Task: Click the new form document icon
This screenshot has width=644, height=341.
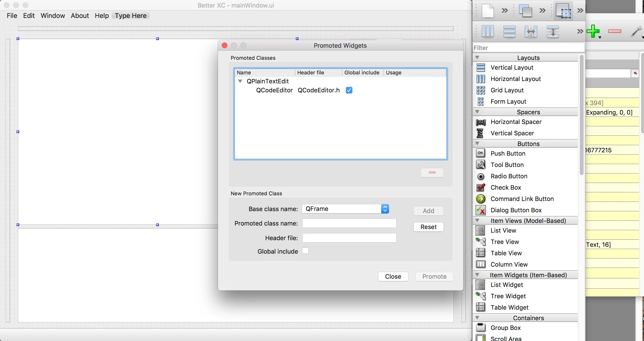Action: click(x=488, y=11)
